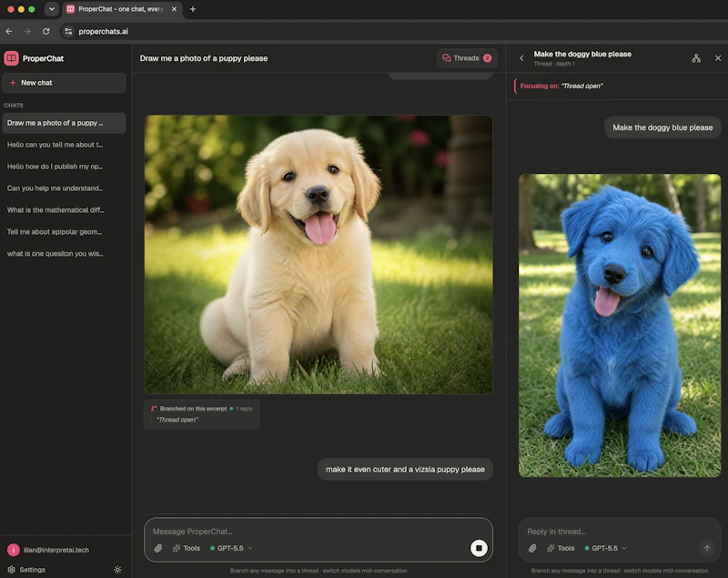Click the send arrow in thread reply
Viewport: 728px width, 578px height.
(707, 548)
